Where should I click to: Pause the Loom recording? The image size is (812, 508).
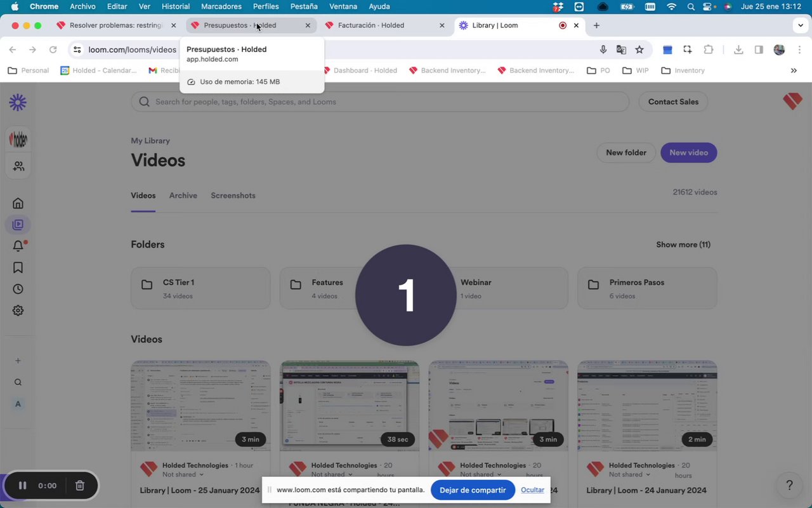click(22, 486)
